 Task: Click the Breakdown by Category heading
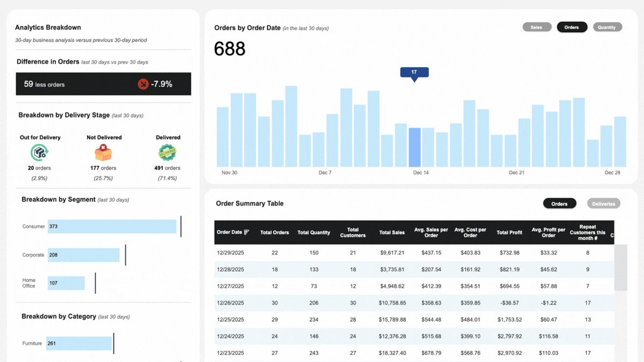click(x=59, y=316)
